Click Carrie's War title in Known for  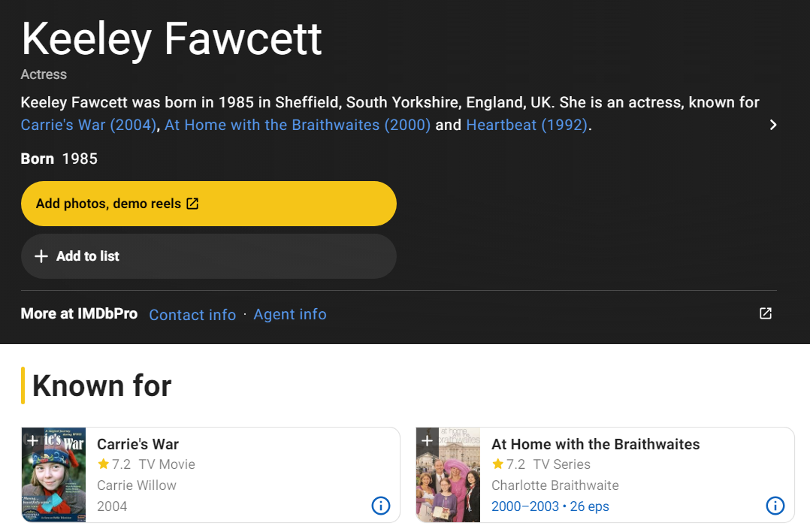tap(138, 444)
